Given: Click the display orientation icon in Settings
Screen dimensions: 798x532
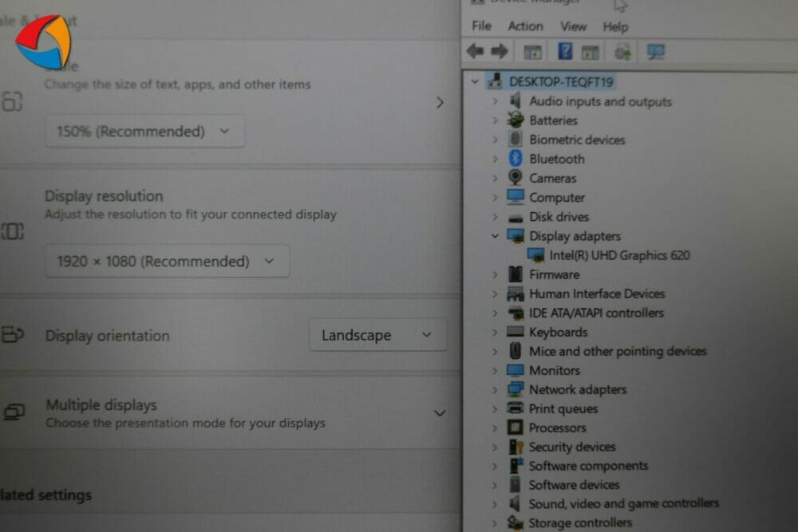Looking at the screenshot, I should pyautogui.click(x=13, y=335).
